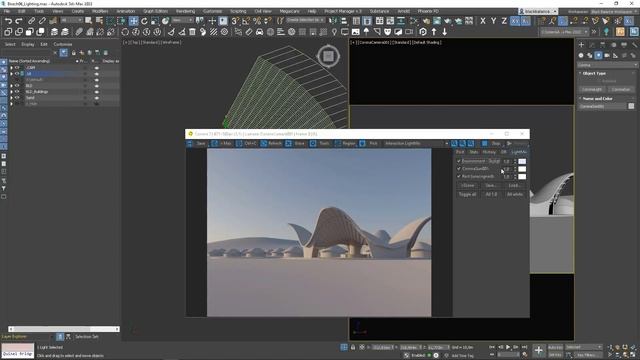Open Create Selection Set dropdown in toolbar
Viewport: 640px width, 360px height.
305,20
